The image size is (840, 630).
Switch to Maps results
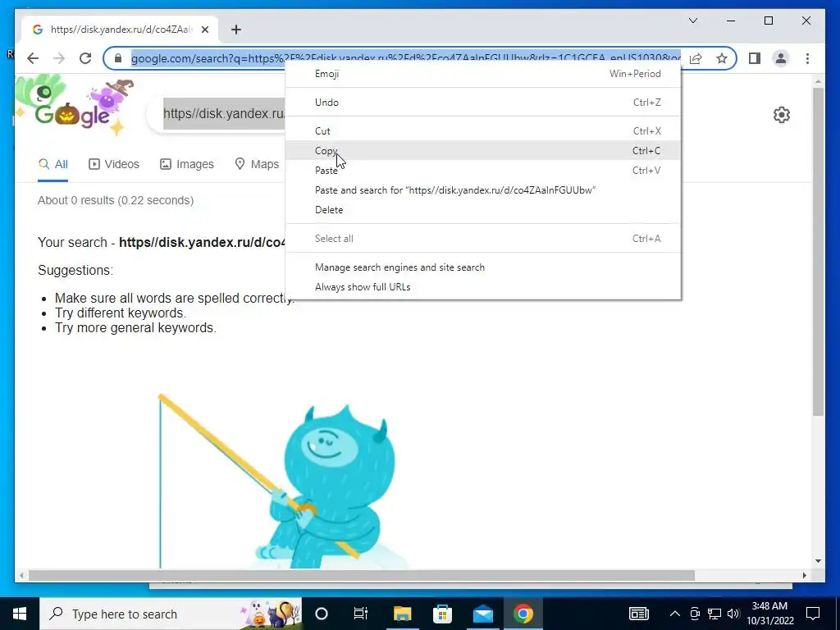click(x=257, y=164)
